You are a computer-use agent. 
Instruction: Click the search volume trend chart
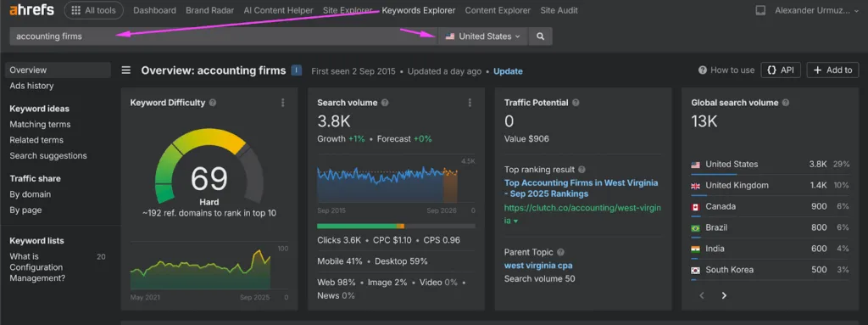387,183
